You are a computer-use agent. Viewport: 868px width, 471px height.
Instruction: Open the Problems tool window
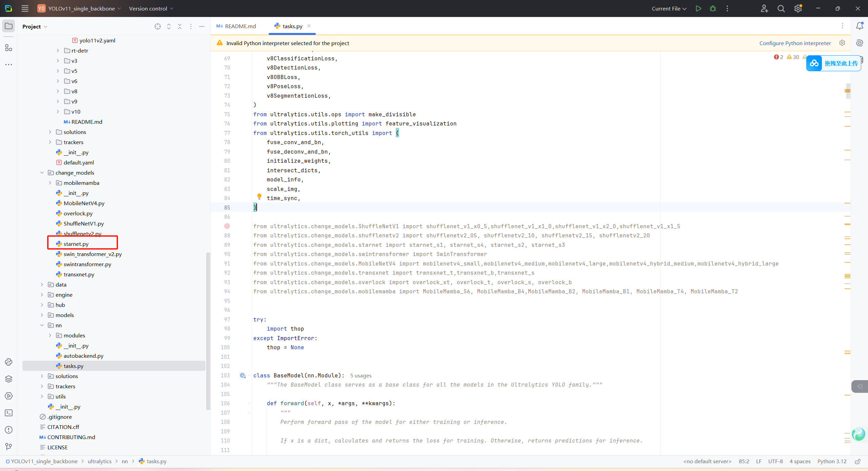[8, 430]
